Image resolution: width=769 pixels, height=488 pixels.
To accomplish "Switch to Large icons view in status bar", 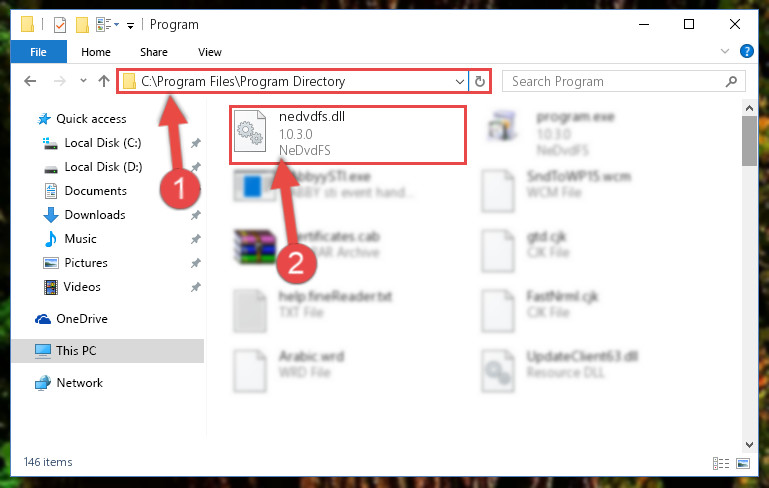I will (743, 463).
